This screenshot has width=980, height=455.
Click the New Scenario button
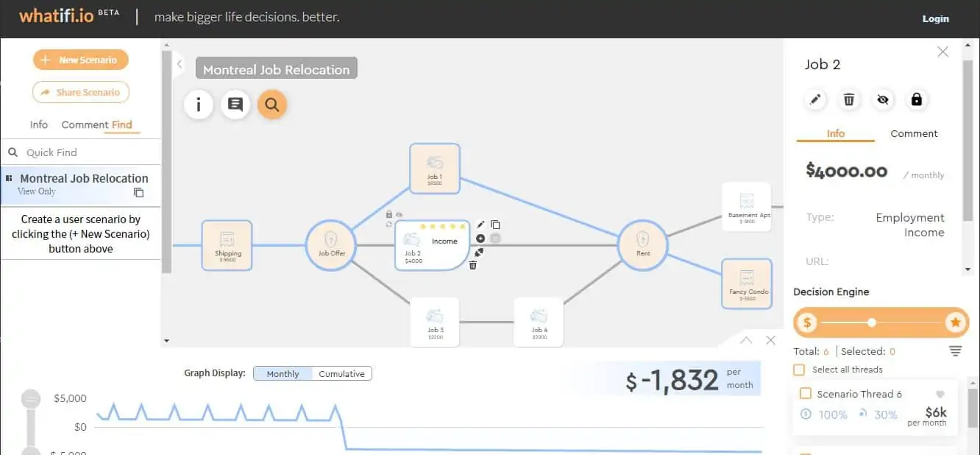pyautogui.click(x=81, y=60)
